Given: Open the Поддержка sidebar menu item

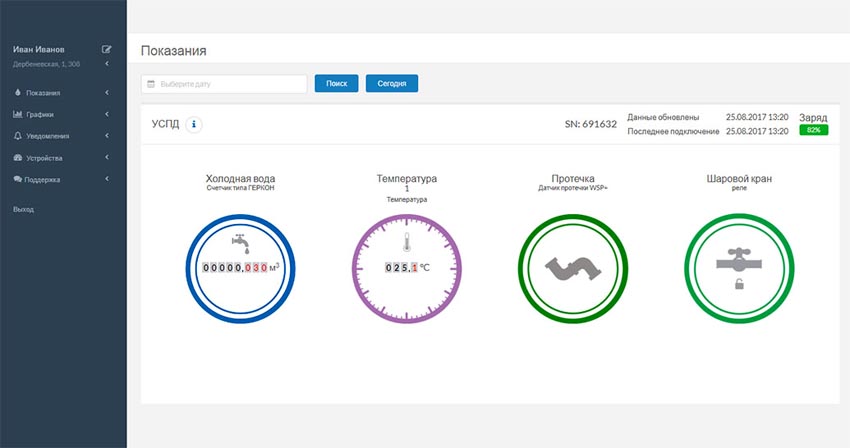Looking at the screenshot, I should click(63, 180).
